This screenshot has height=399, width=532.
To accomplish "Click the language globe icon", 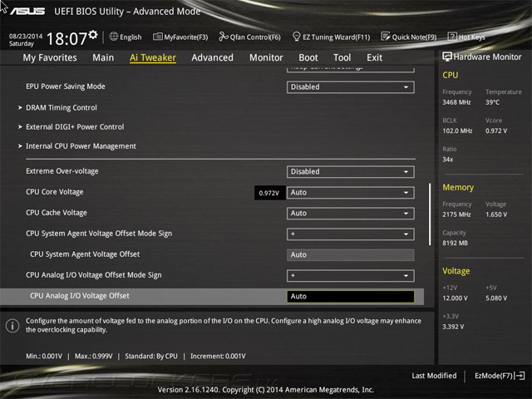I will (x=114, y=37).
